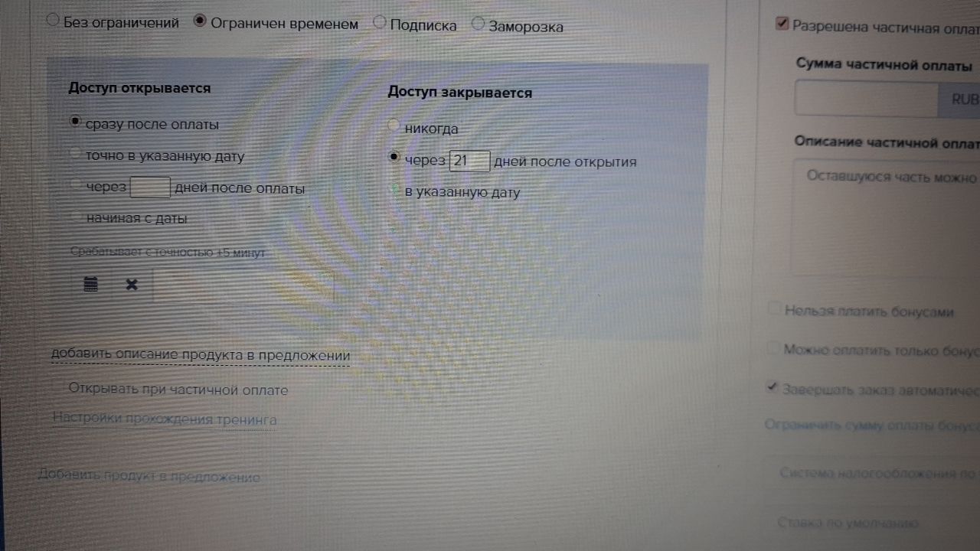This screenshot has height=551, width=980.
Task: Open "добавить описание продукта в предложении" link
Action: 201,355
